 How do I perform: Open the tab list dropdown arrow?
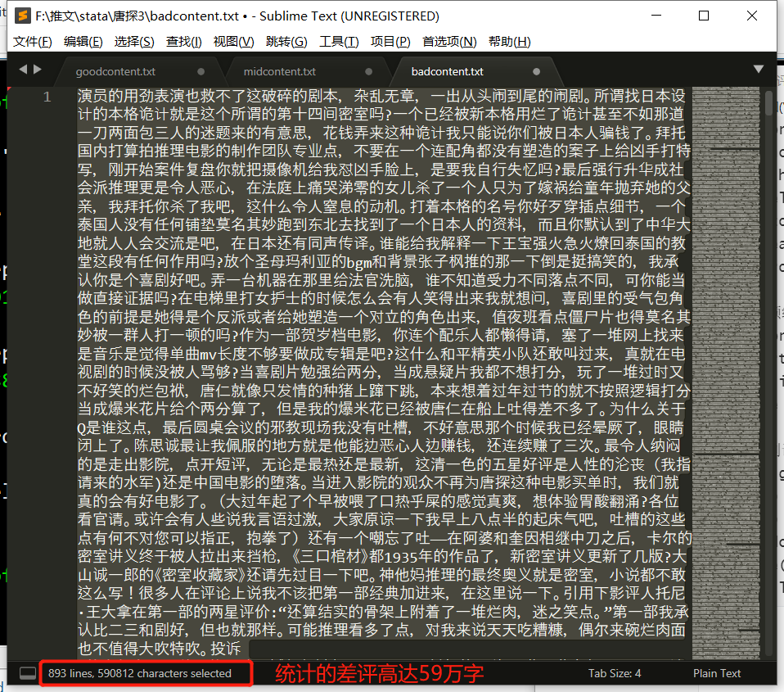[759, 69]
